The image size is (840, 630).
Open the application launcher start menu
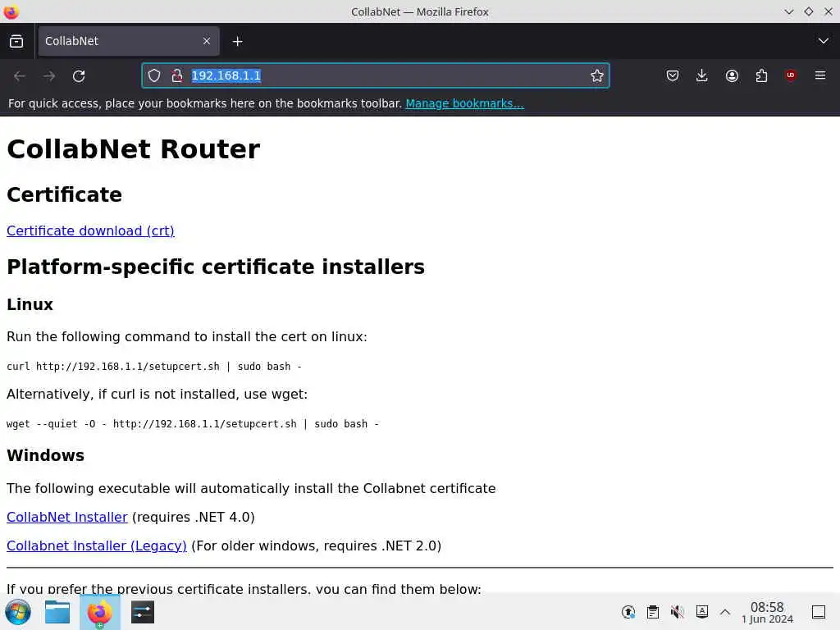click(x=18, y=612)
